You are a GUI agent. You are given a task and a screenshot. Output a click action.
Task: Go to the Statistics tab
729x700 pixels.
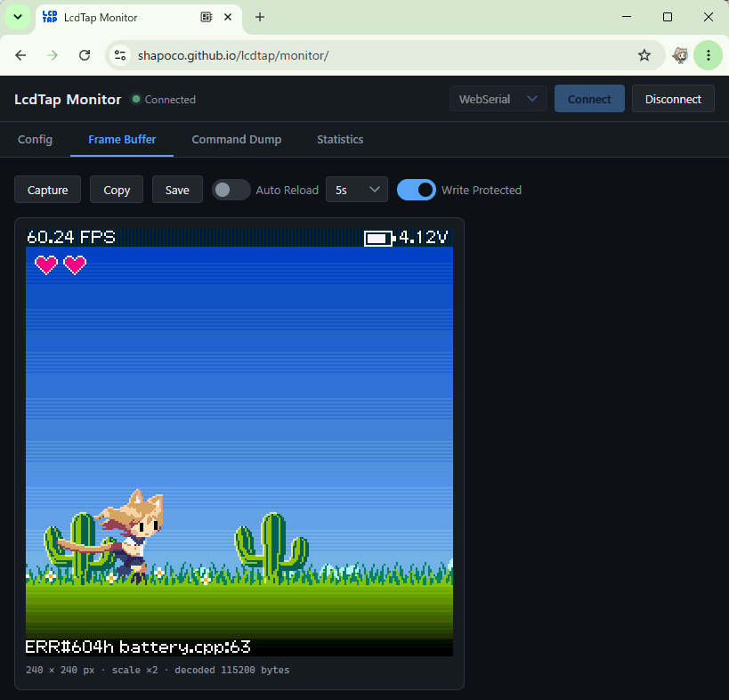click(x=340, y=140)
